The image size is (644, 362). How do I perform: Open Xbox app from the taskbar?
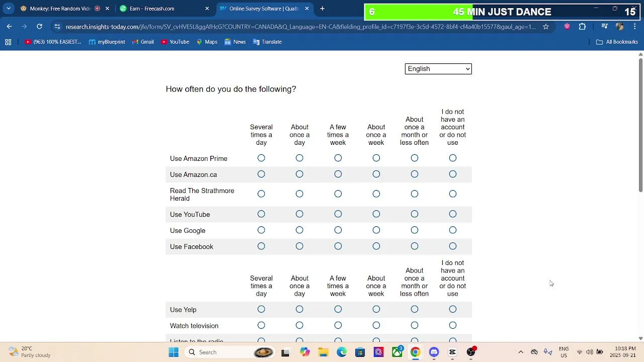click(397, 352)
